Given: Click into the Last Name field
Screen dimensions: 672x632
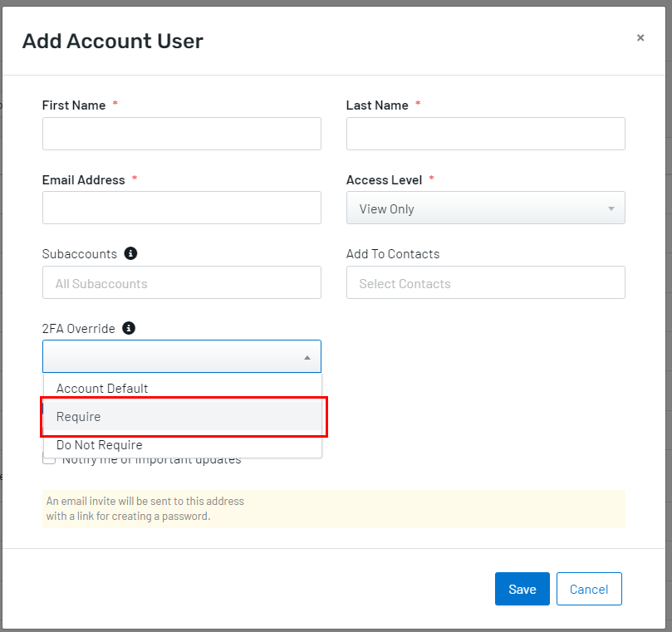Looking at the screenshot, I should tap(485, 134).
